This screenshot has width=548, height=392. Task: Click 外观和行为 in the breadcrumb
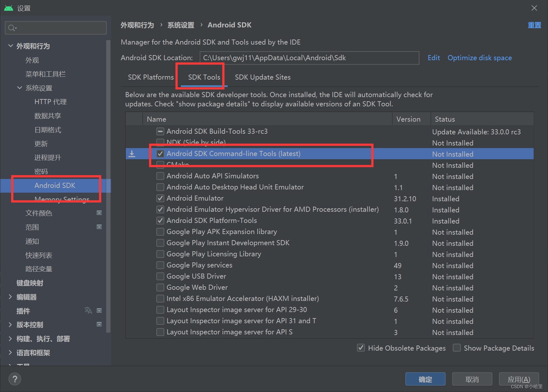coord(137,25)
